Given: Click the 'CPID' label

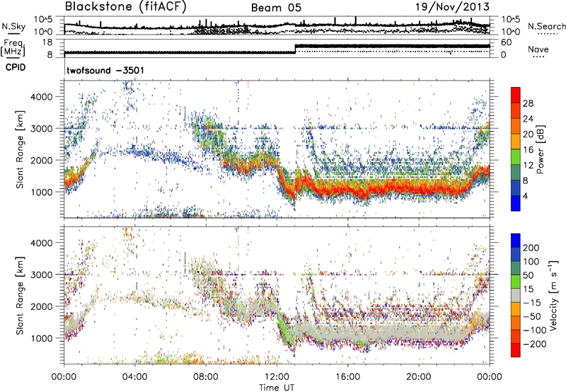Looking at the screenshot, I should (x=16, y=67).
